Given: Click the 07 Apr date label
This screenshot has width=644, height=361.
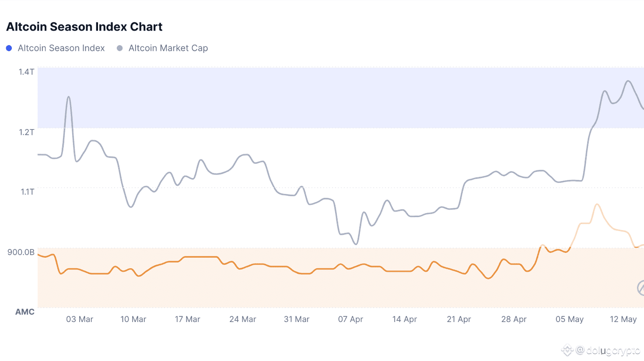Looking at the screenshot, I should pyautogui.click(x=350, y=319).
